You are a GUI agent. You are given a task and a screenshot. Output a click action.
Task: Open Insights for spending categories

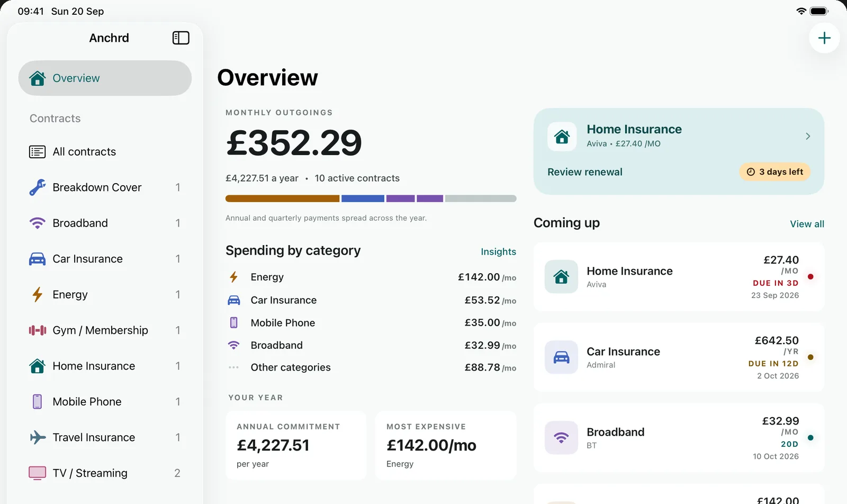(x=498, y=252)
